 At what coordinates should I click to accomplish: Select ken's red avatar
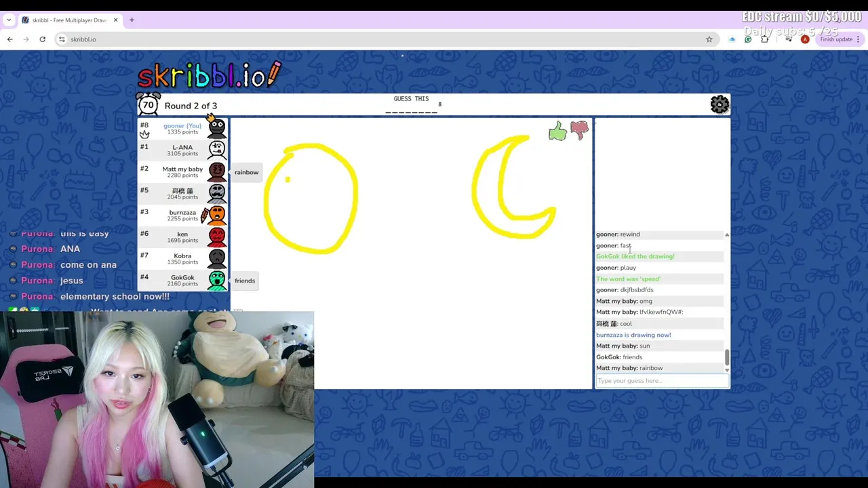(216, 237)
